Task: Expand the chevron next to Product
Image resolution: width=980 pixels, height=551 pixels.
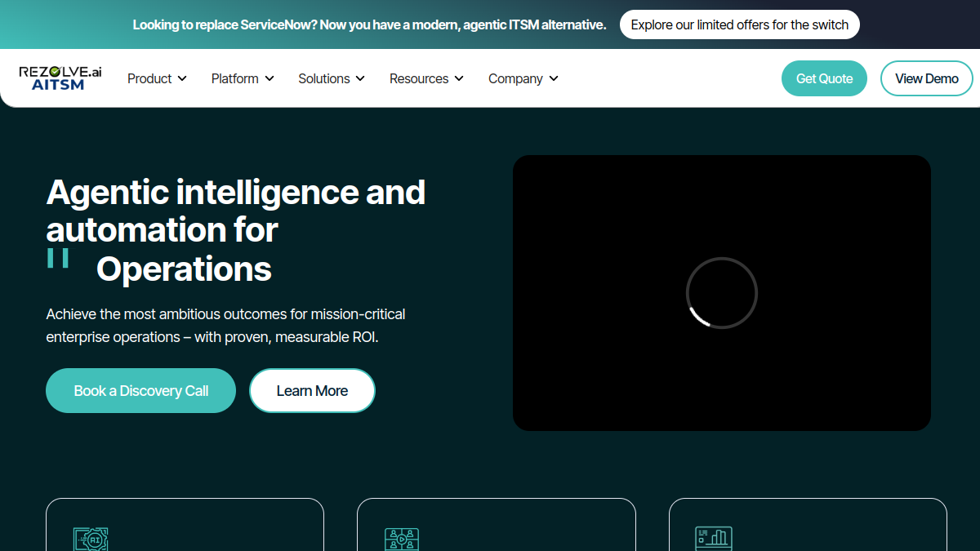Action: point(182,78)
